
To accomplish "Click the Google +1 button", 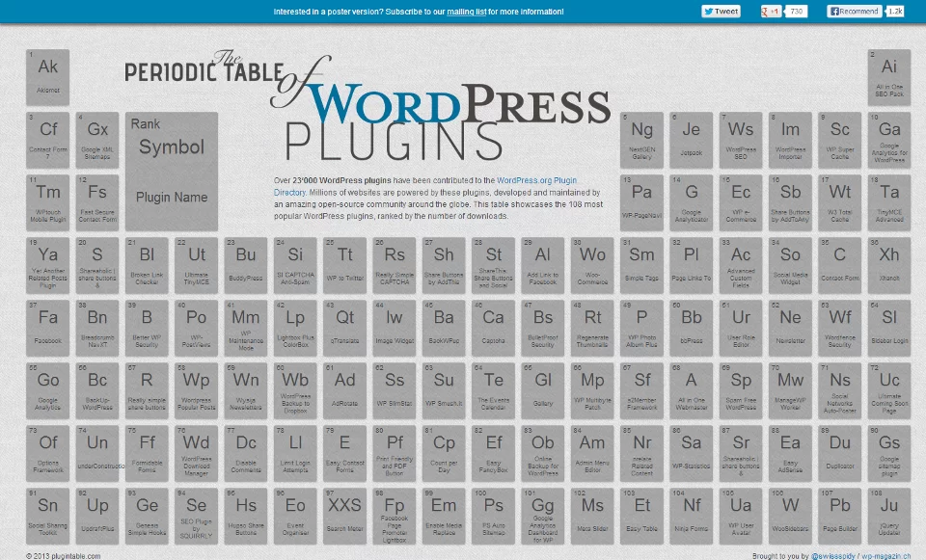I will tap(771, 12).
